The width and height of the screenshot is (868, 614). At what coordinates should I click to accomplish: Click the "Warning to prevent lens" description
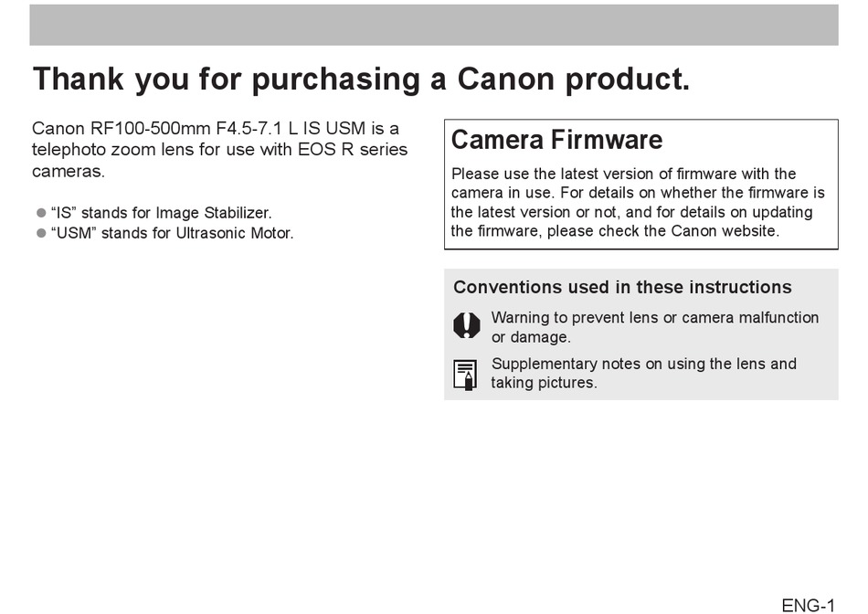point(654,317)
